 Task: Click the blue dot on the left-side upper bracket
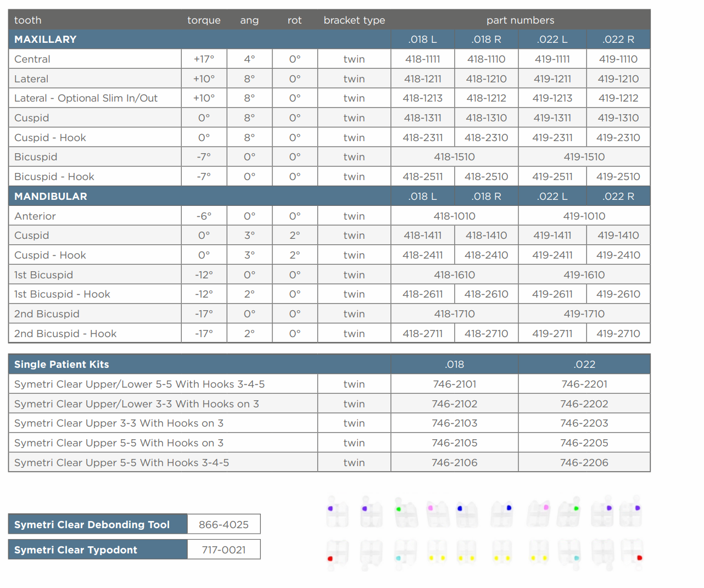[460, 508]
